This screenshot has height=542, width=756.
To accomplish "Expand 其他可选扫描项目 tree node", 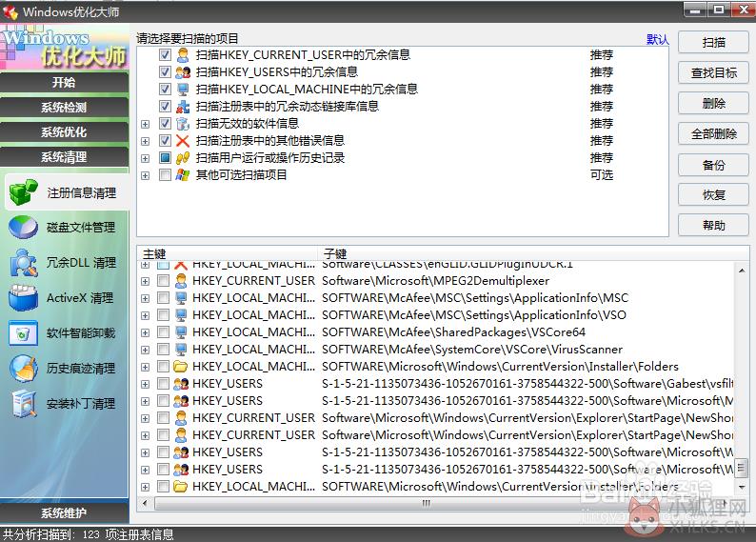I will click(x=145, y=175).
